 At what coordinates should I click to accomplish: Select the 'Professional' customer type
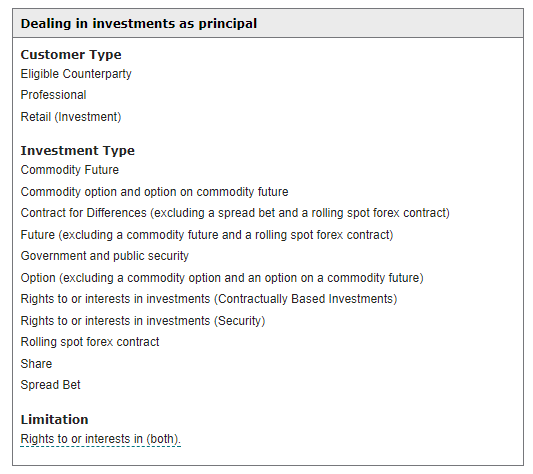coord(53,95)
